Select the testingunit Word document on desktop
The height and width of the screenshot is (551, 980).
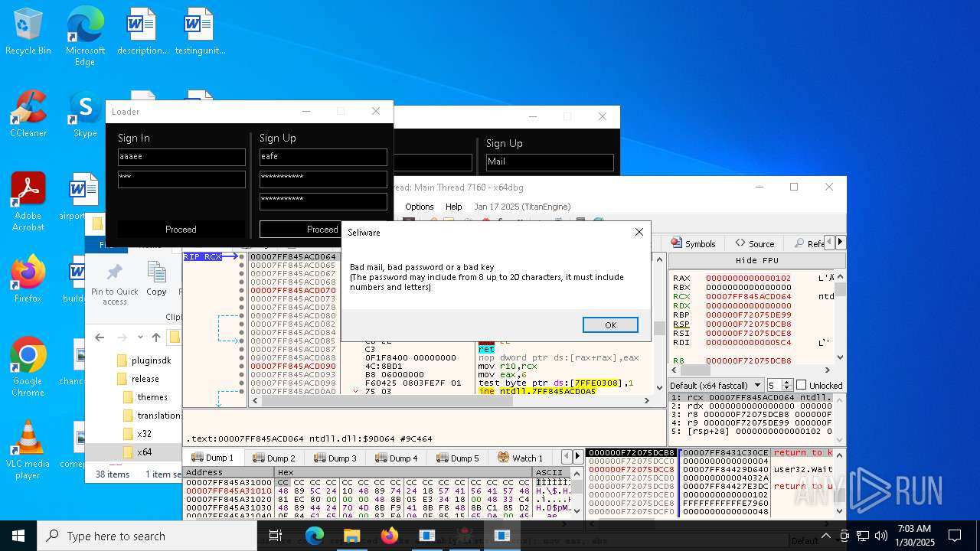click(199, 32)
